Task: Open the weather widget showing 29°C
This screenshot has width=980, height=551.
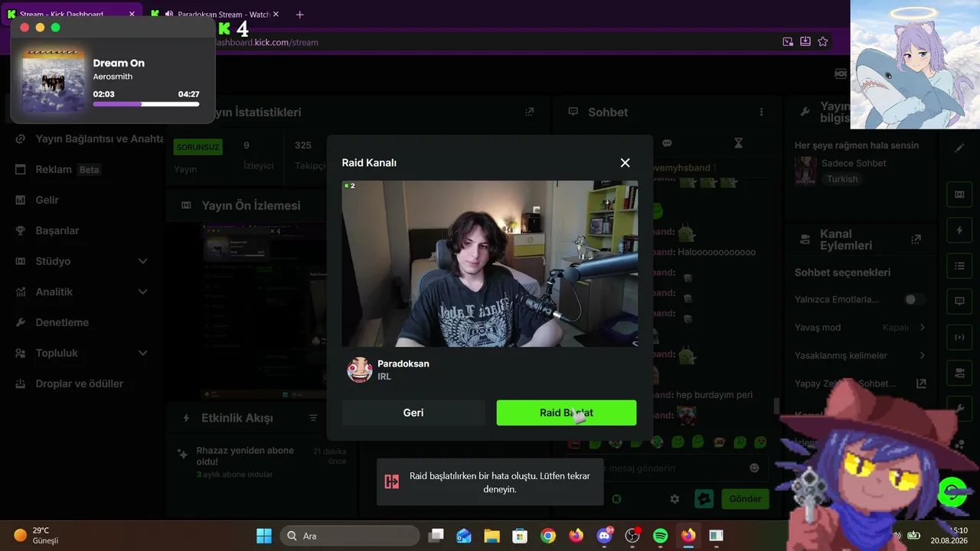Action: point(36,536)
